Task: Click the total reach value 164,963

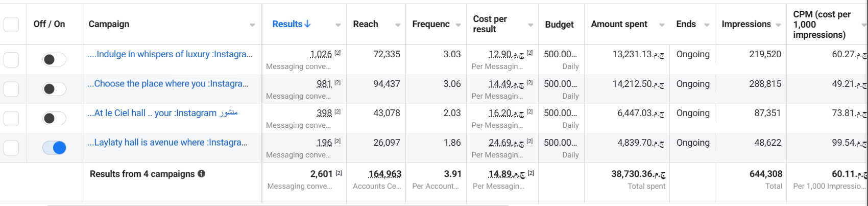Action: [x=384, y=174]
